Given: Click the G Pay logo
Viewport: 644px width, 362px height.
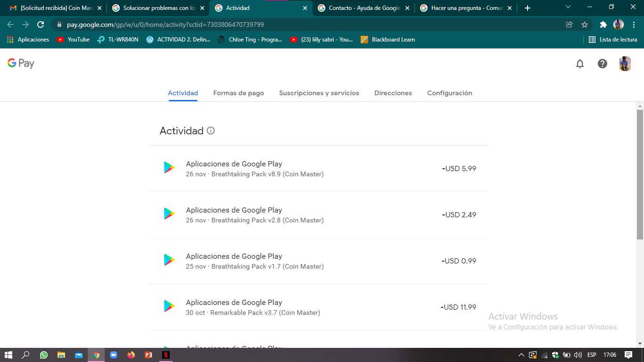Looking at the screenshot, I should point(21,63).
